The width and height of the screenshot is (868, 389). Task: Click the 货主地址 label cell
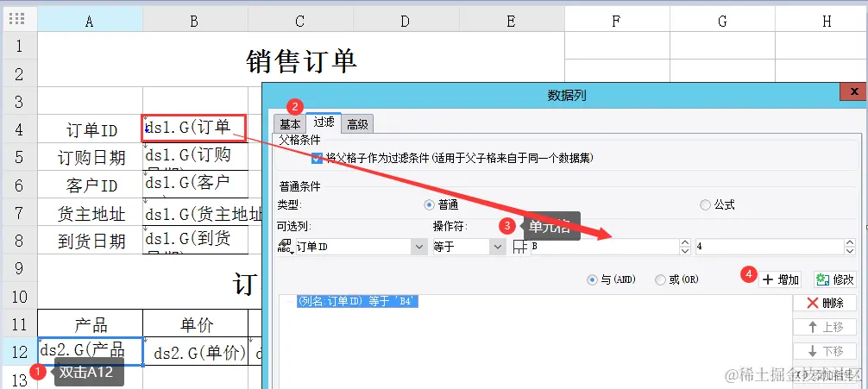pos(91,212)
